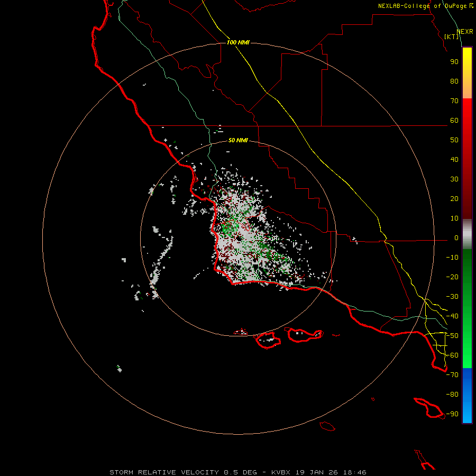Click the positive 30 scale value
This screenshot has height=476, width=476.
(454, 179)
